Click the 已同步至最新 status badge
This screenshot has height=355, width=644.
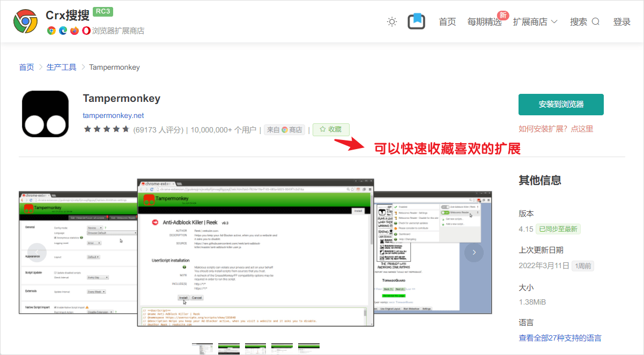[559, 229]
